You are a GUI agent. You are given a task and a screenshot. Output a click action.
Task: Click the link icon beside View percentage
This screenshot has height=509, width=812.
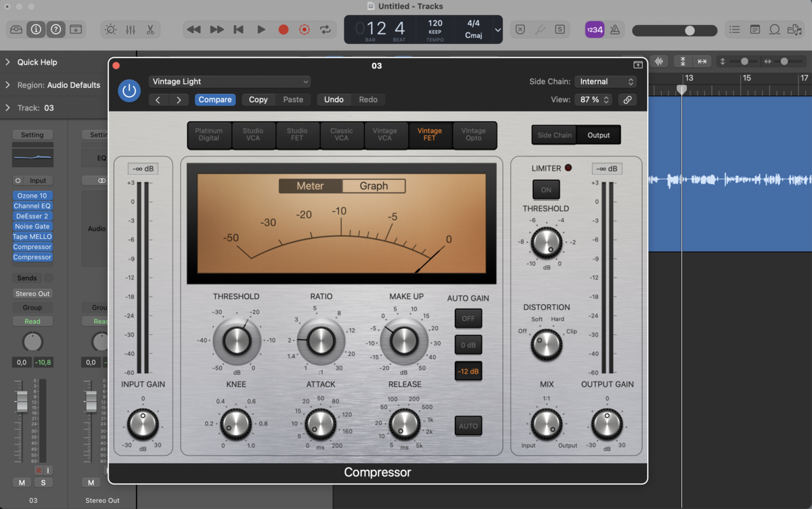click(x=627, y=99)
